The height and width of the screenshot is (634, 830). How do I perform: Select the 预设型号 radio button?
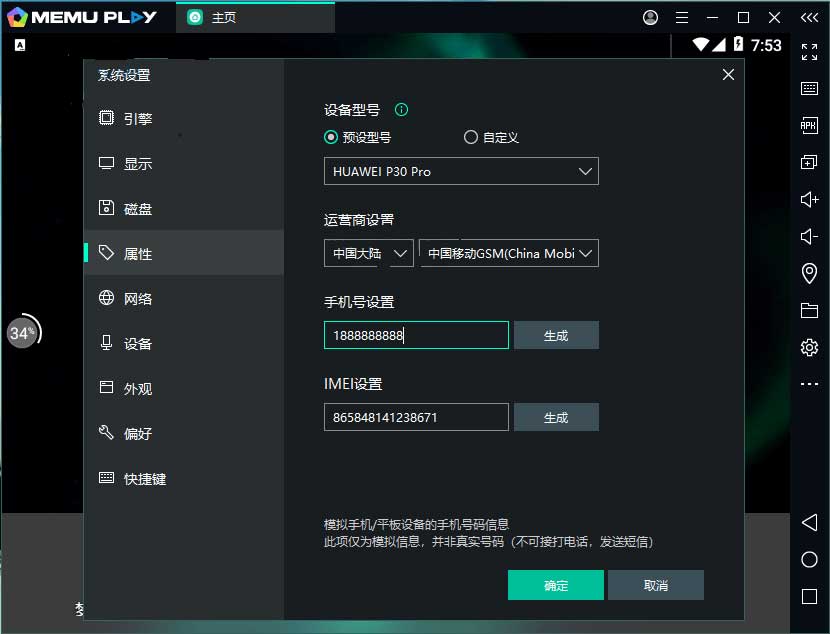coord(330,137)
